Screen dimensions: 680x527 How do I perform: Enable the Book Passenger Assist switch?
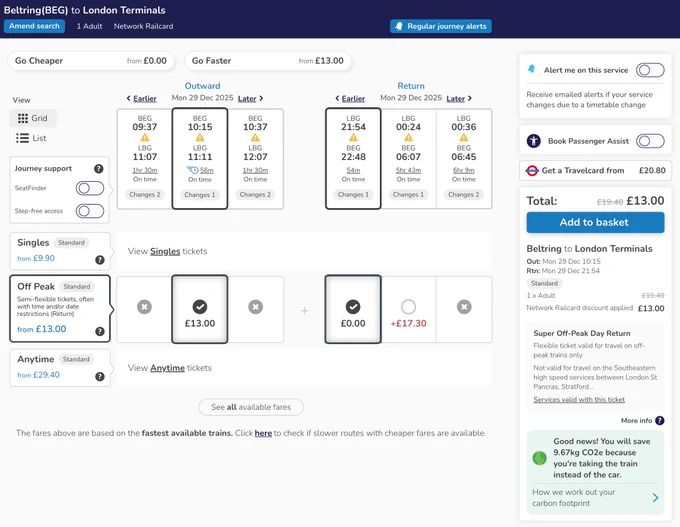(x=650, y=141)
